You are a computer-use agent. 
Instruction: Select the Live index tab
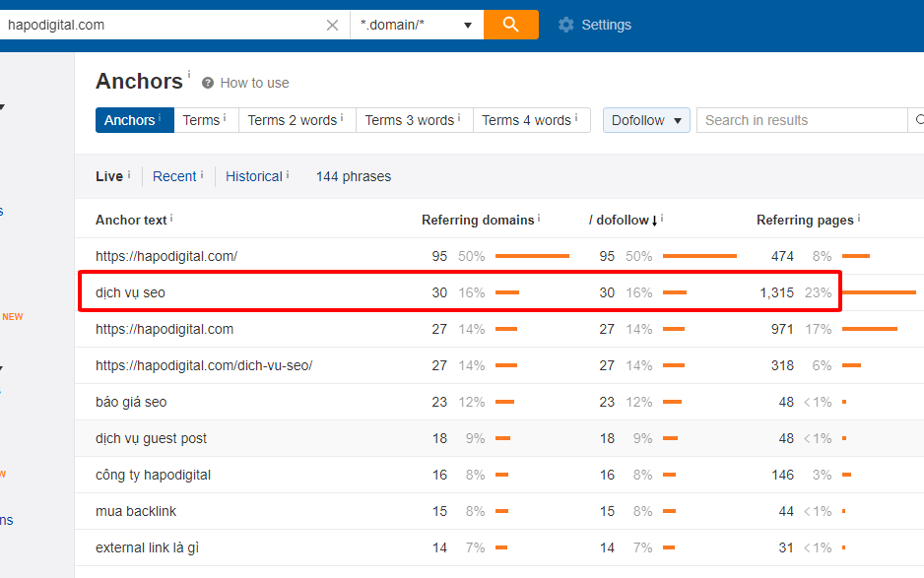point(109,176)
